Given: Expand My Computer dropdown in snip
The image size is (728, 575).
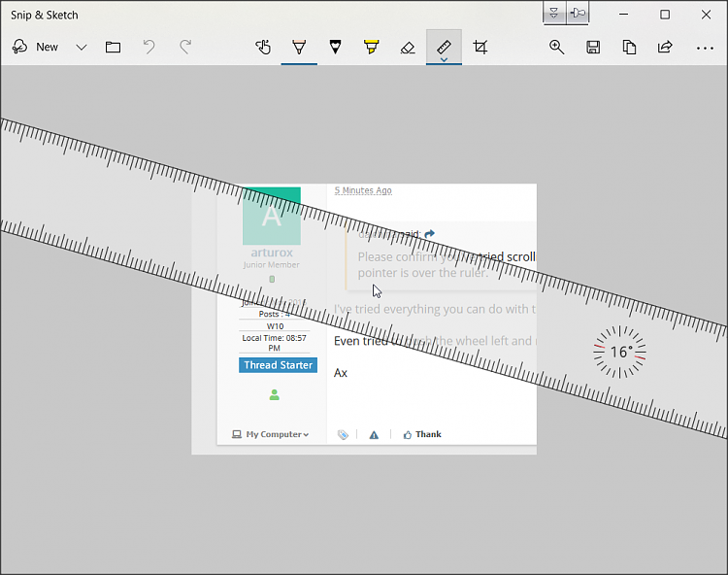Looking at the screenshot, I should (x=271, y=434).
